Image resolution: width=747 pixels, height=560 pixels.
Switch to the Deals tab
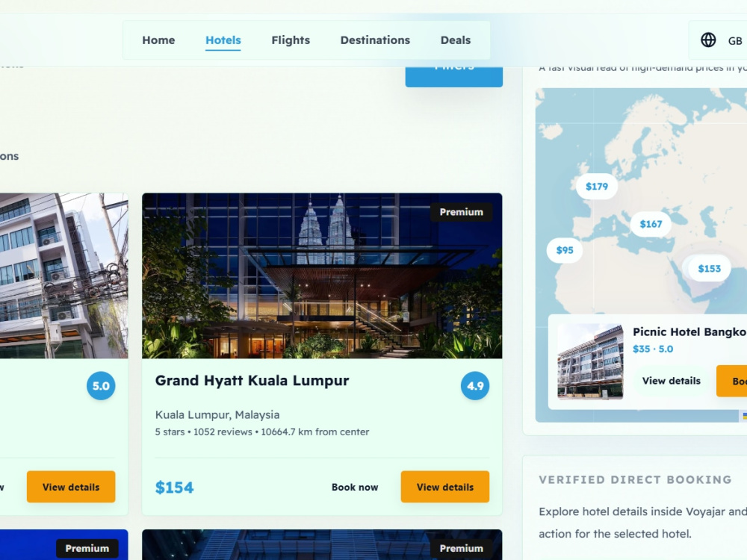[x=456, y=40]
